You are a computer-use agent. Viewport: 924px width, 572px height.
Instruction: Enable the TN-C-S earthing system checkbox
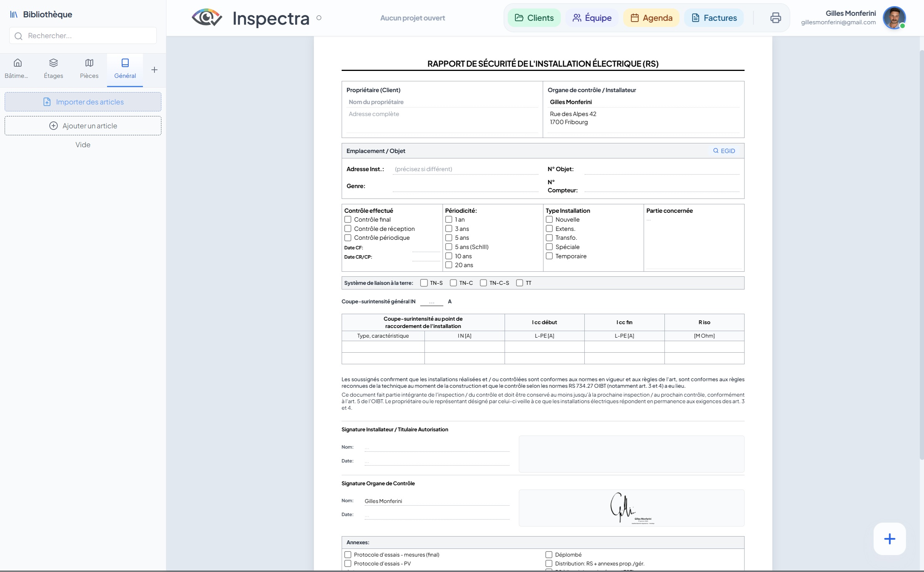click(x=483, y=283)
